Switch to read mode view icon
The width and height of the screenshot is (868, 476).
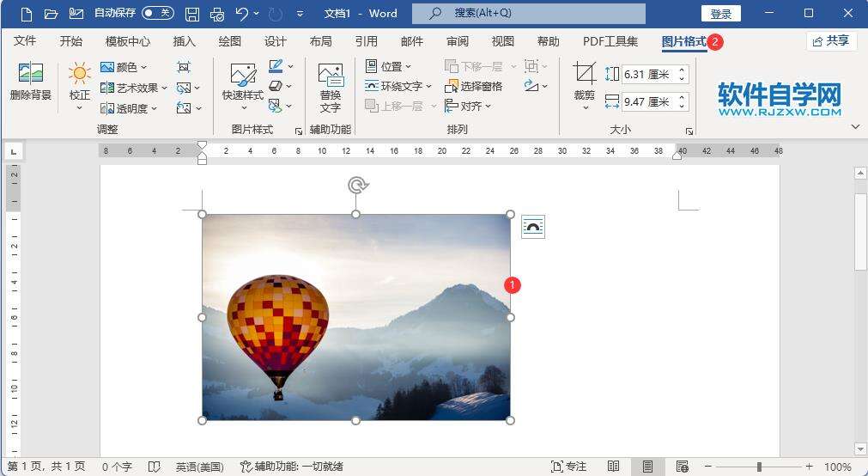pyautogui.click(x=613, y=467)
